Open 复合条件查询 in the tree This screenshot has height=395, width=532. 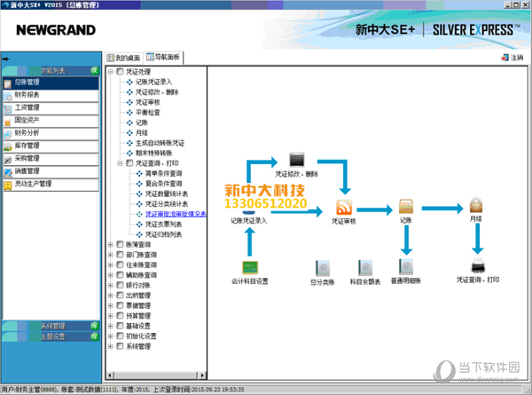coord(163,184)
